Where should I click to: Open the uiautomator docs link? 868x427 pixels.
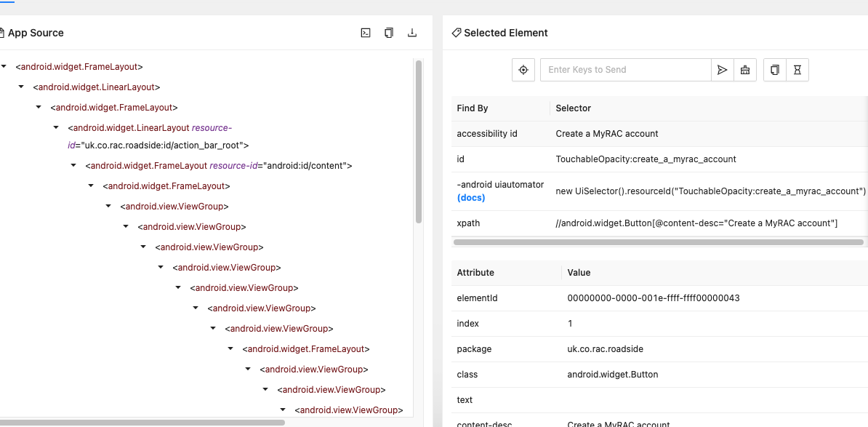pyautogui.click(x=471, y=198)
